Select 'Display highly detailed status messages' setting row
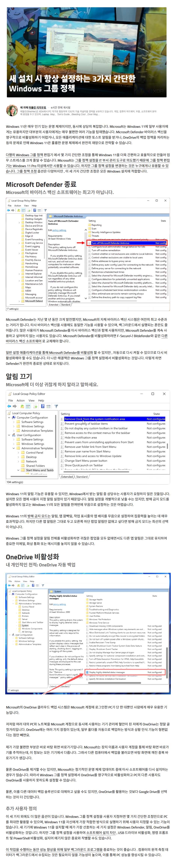The height and width of the screenshot is (868, 176). pos(125,672)
